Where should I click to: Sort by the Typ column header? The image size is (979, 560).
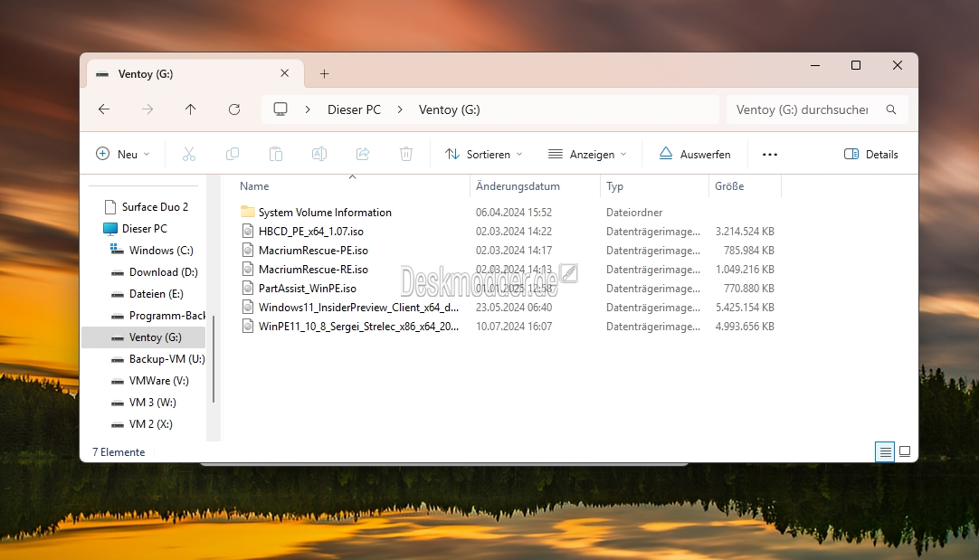[614, 186]
